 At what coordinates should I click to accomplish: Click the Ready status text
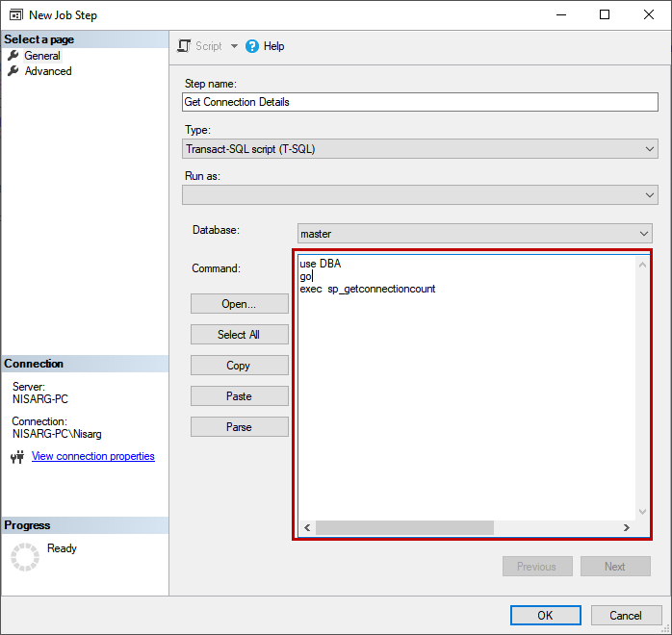click(62, 548)
